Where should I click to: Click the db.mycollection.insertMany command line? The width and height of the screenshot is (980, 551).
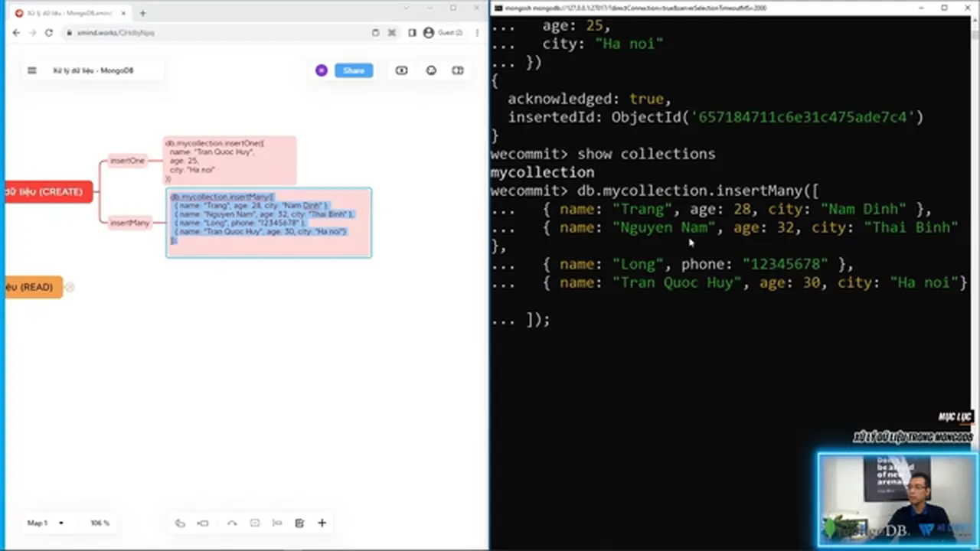pos(655,191)
